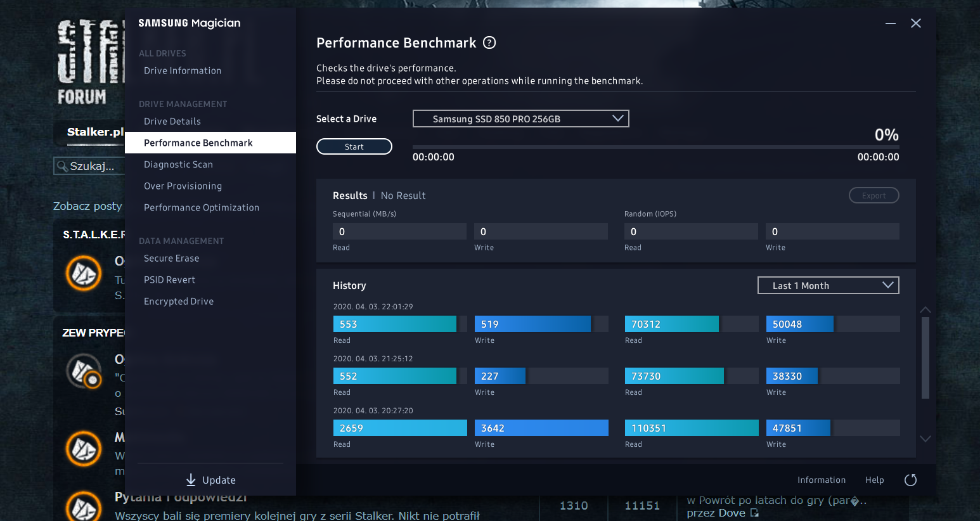Minimize the Samsung Magician window

pos(891,23)
